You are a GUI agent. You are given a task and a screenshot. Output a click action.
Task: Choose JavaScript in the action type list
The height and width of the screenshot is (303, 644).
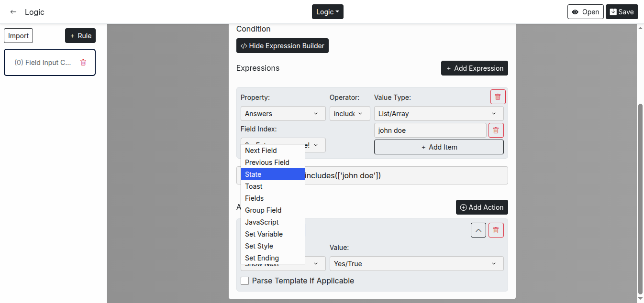pyautogui.click(x=273, y=222)
